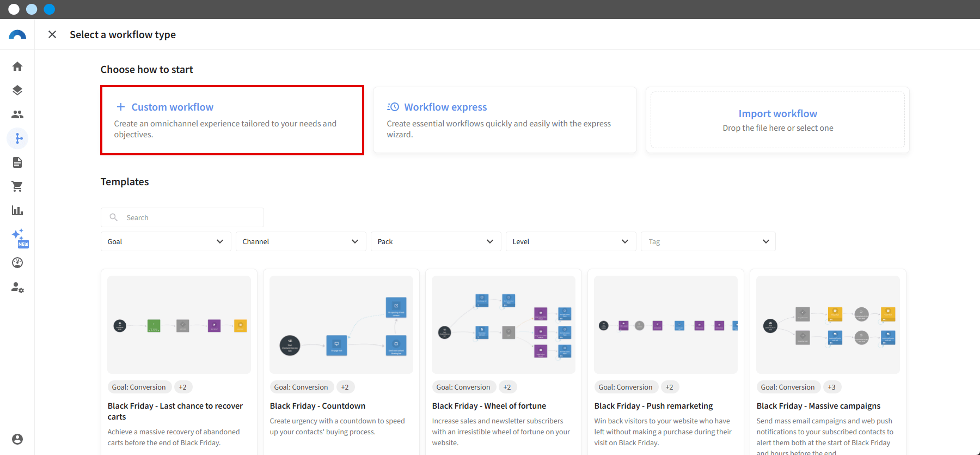The image size is (980, 455).
Task: Click the plus icon beside Custom workflow
Action: 121,107
